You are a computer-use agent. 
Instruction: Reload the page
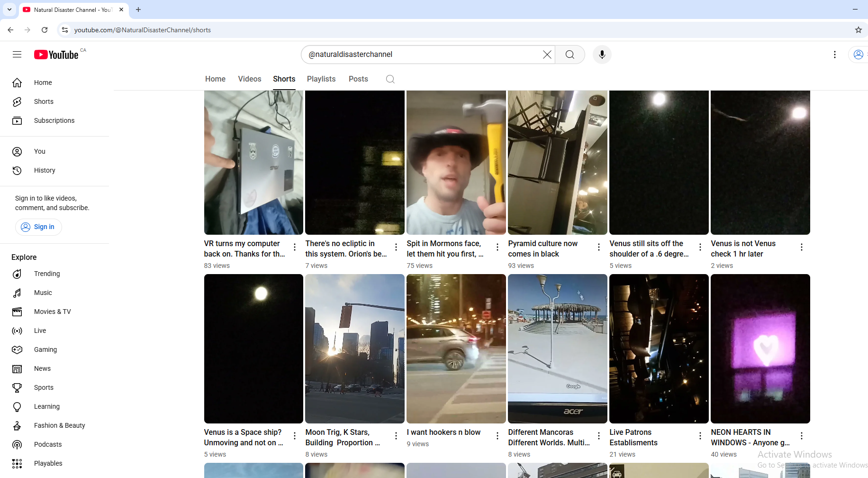45,30
